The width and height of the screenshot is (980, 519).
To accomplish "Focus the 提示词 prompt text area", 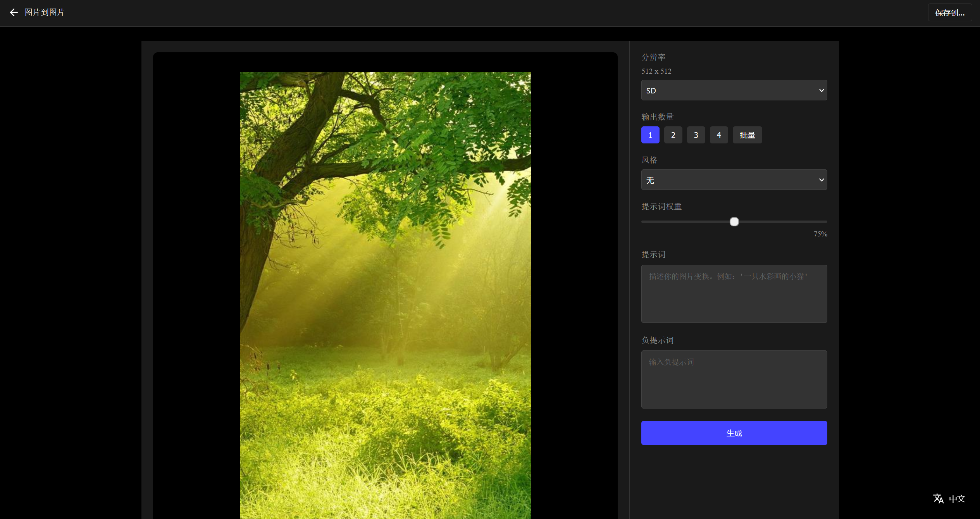I will click(x=734, y=294).
